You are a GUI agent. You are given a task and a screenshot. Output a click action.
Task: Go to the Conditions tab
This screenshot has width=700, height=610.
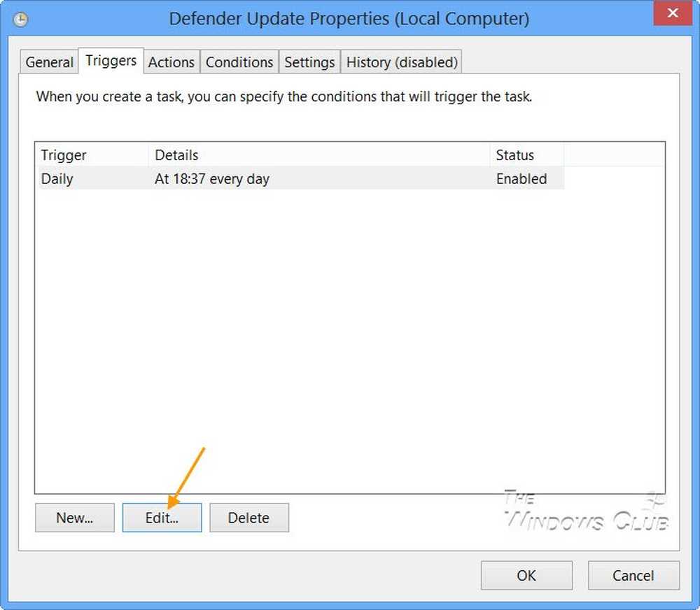(239, 62)
